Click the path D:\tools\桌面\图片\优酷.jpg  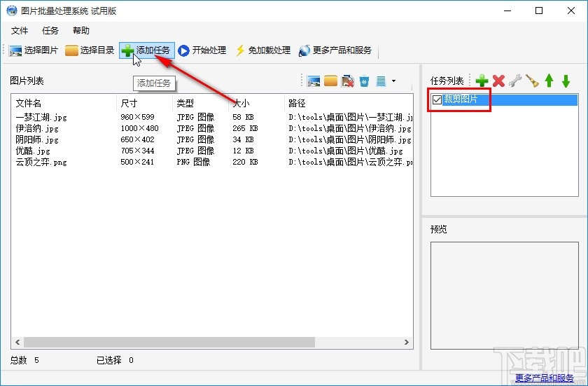(346, 151)
